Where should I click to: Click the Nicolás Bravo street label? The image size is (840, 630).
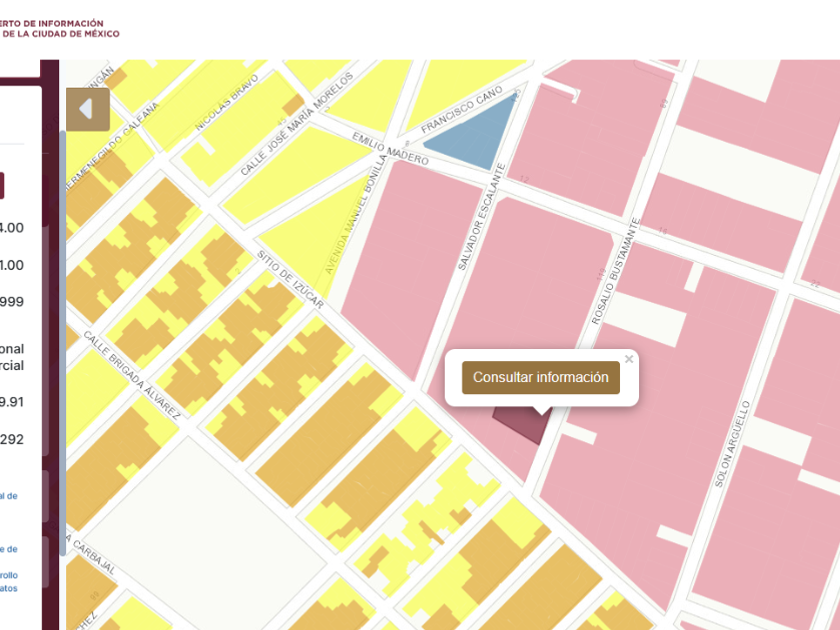point(226,102)
